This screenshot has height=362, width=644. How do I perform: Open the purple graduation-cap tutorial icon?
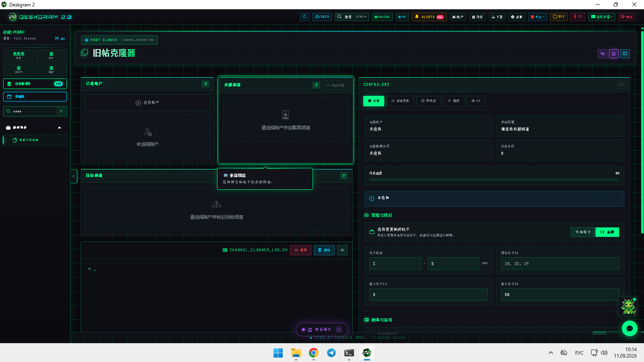point(603,54)
